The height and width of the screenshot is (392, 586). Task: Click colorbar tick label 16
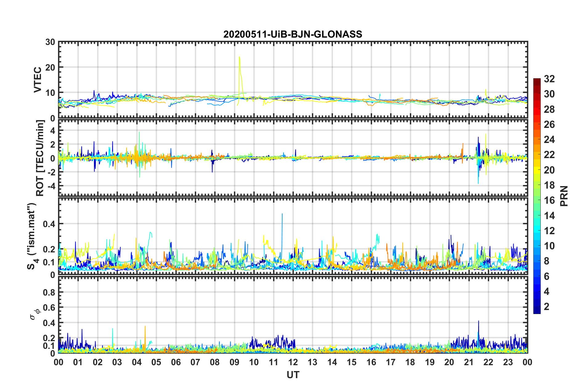(x=549, y=200)
